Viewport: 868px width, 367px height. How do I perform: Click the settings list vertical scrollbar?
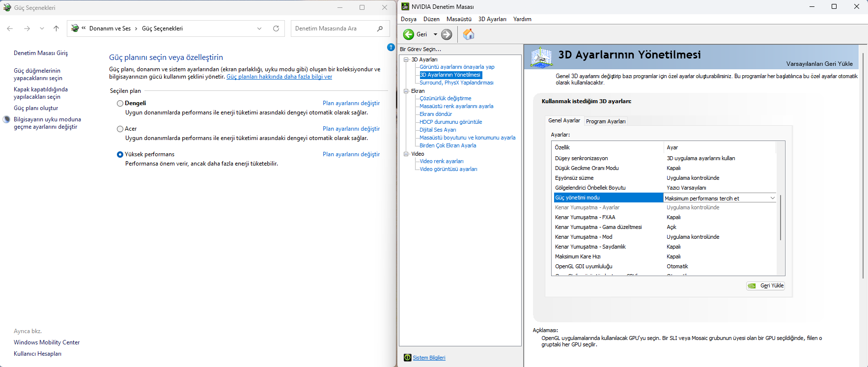pos(781,218)
